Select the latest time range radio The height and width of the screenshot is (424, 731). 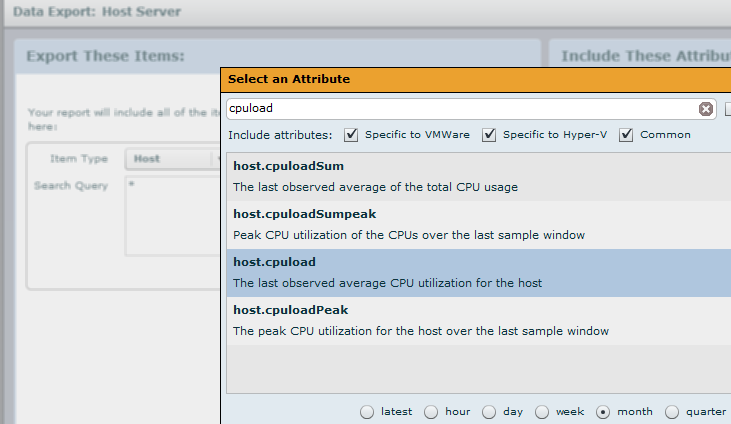point(367,411)
